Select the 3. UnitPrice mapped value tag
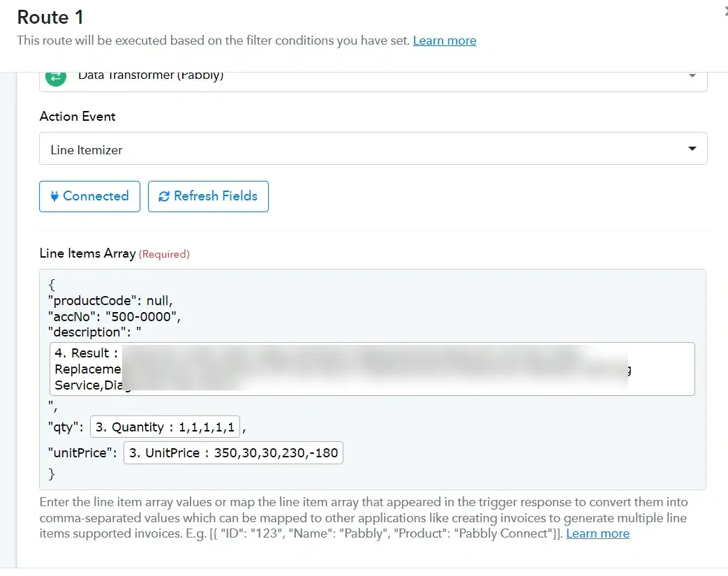 pyautogui.click(x=233, y=453)
